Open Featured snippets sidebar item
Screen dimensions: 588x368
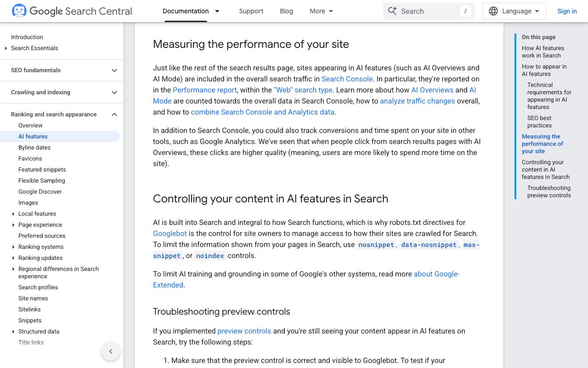42,170
